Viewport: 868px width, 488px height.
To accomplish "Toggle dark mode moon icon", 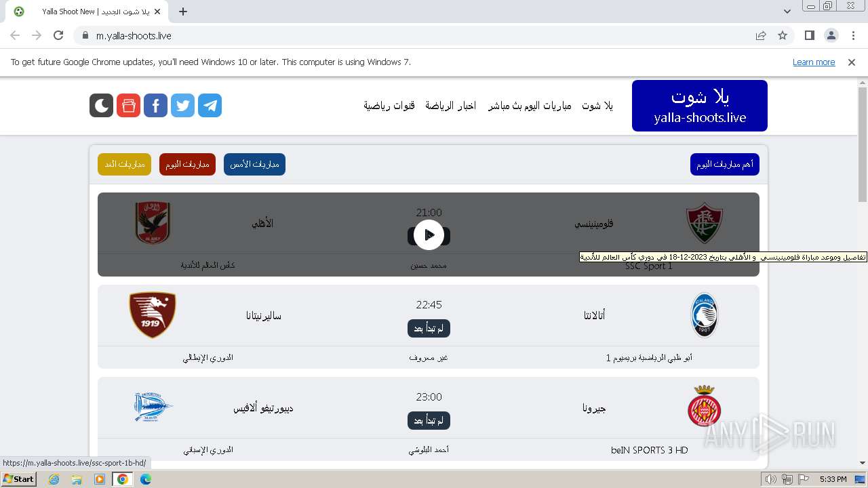I will tap(101, 105).
